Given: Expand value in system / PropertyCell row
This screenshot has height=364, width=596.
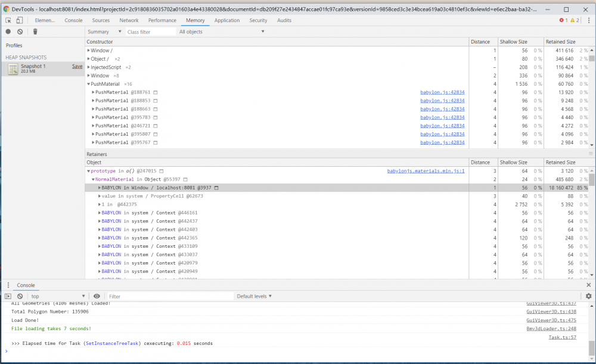Looking at the screenshot, I should click(99, 196).
